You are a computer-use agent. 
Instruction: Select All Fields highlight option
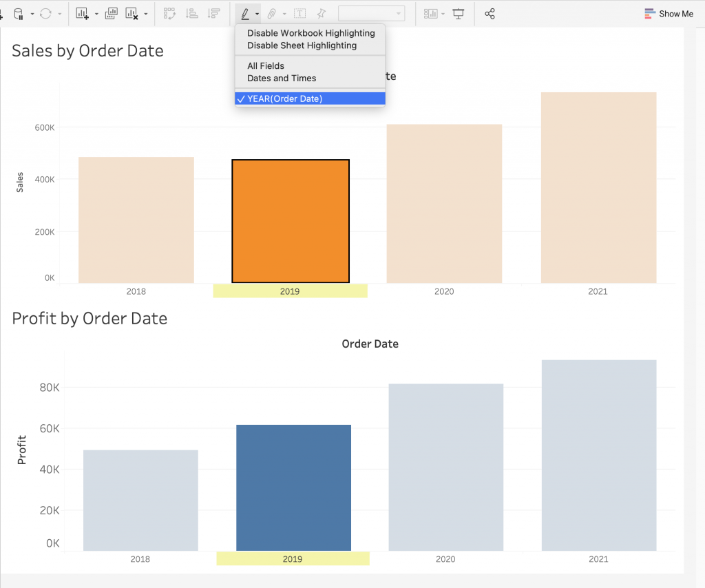tap(266, 66)
